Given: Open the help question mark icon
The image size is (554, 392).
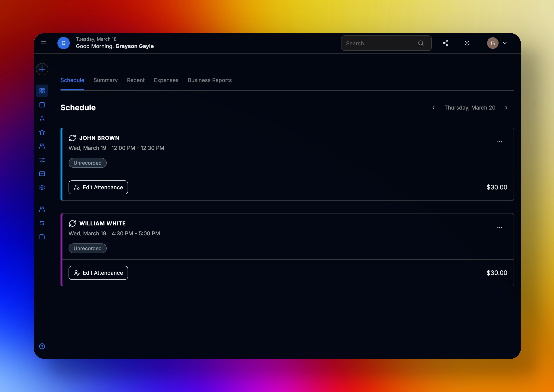Looking at the screenshot, I should click(x=42, y=346).
